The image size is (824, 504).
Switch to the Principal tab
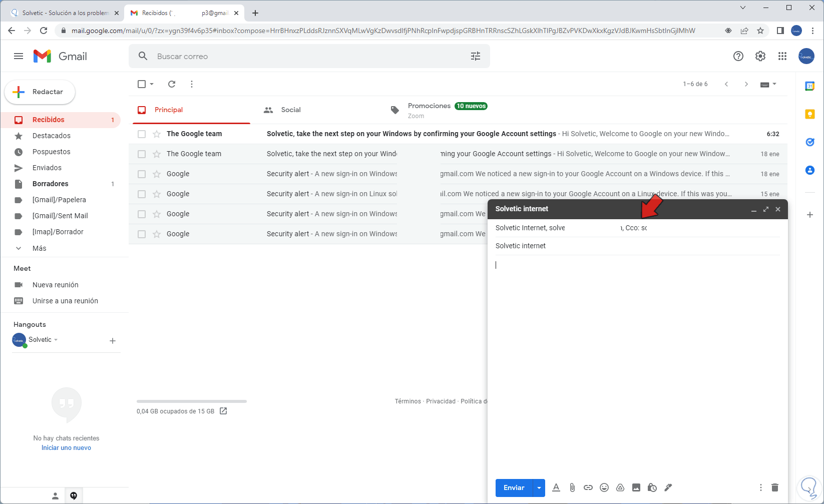point(191,110)
